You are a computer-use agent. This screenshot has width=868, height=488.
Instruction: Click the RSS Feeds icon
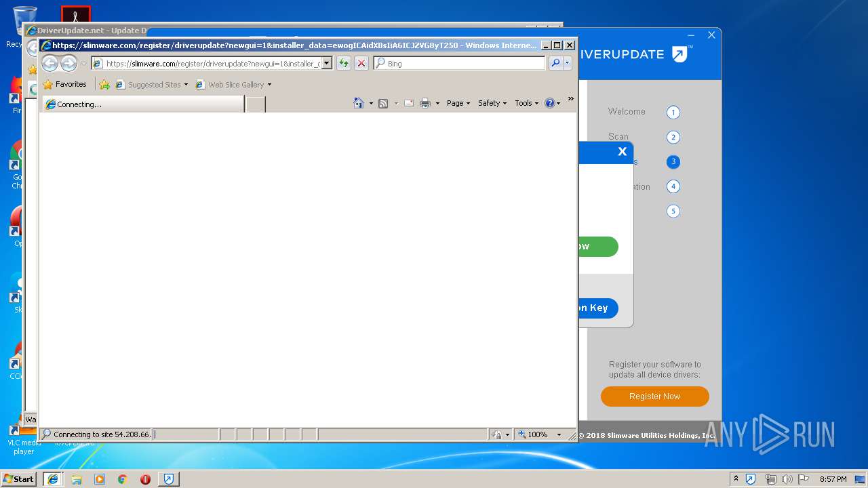[383, 103]
